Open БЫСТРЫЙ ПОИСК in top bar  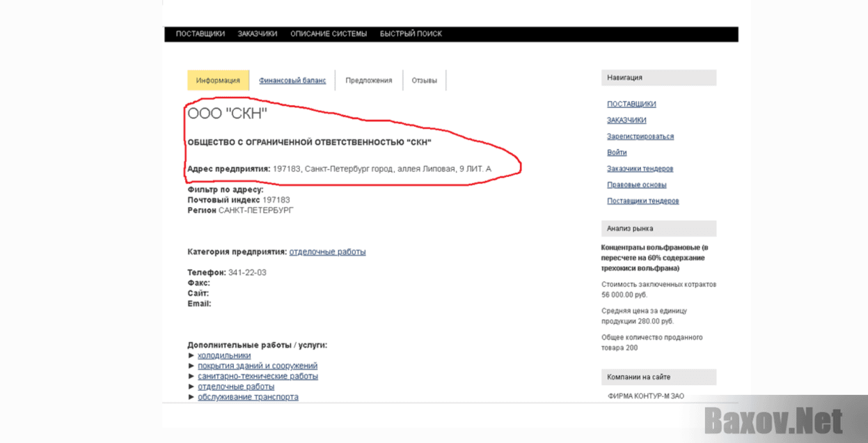tap(411, 33)
